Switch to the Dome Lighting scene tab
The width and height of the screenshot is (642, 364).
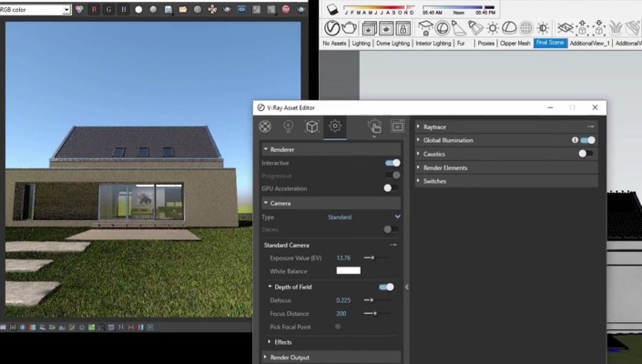pyautogui.click(x=393, y=43)
